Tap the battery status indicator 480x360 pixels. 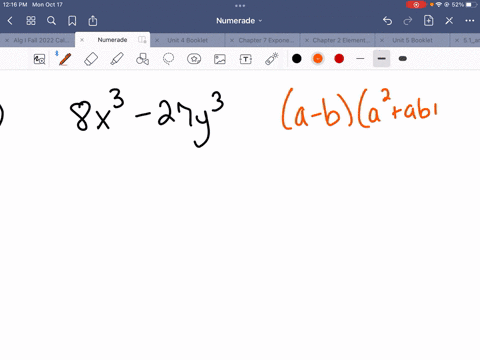pos(464,5)
